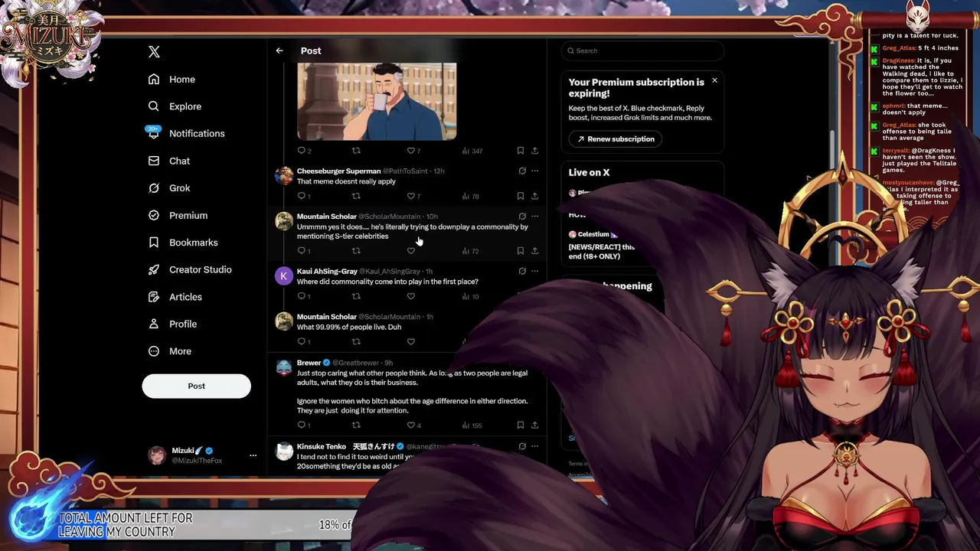Click the X logo in sidebar
Image resolution: width=980 pixels, height=551 pixels.
pyautogui.click(x=154, y=52)
